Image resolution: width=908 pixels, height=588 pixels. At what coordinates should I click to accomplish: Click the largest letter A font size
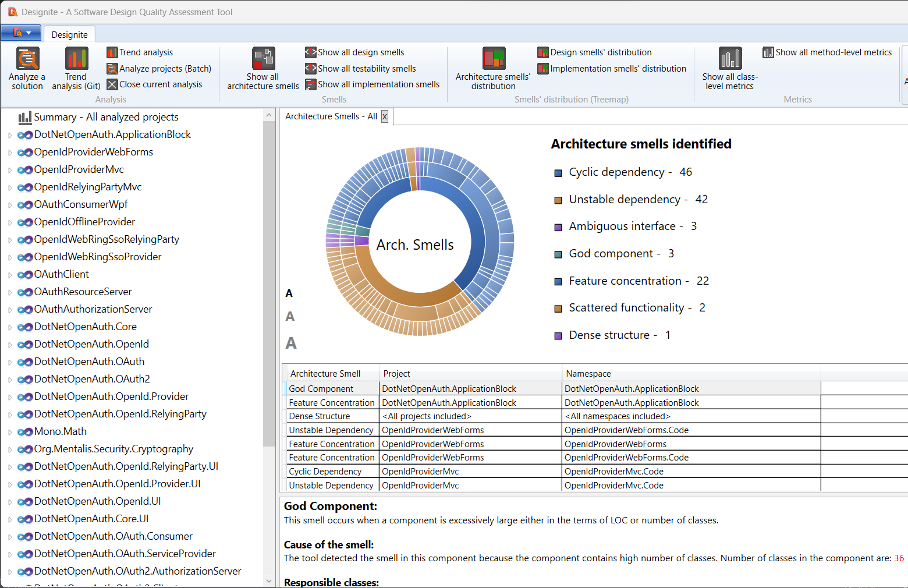point(291,343)
